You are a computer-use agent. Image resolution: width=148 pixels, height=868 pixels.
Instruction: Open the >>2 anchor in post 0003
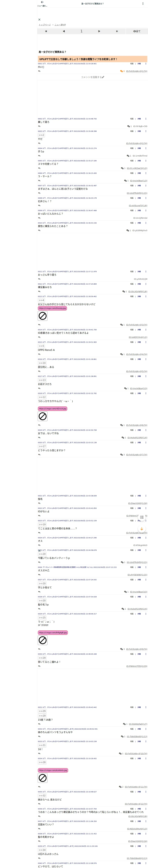coord(41,135)
